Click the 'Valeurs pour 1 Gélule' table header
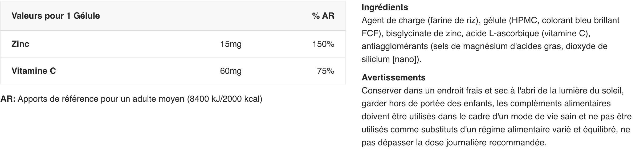The image size is (644, 156). [x=56, y=16]
